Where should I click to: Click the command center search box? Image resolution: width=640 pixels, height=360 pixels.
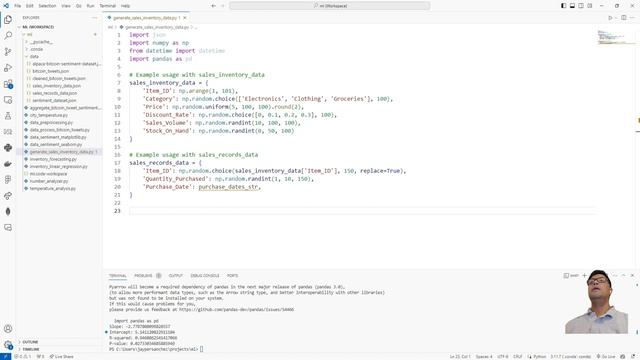(329, 6)
